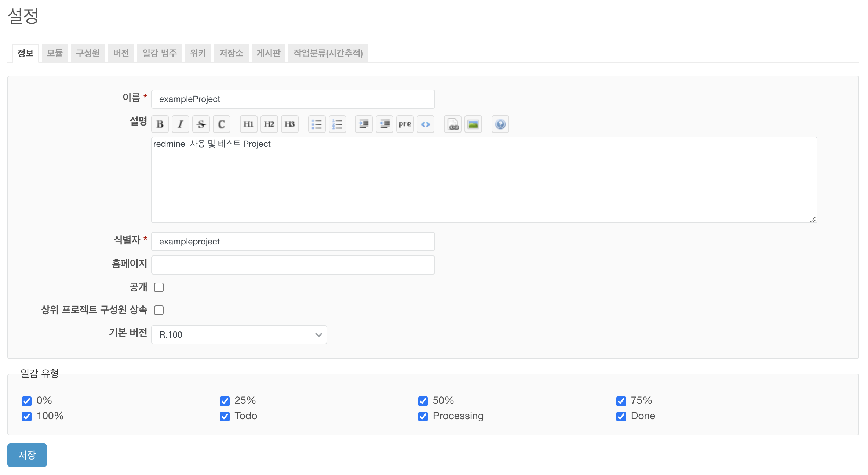Insert image into description
The image size is (868, 475).
click(473, 124)
